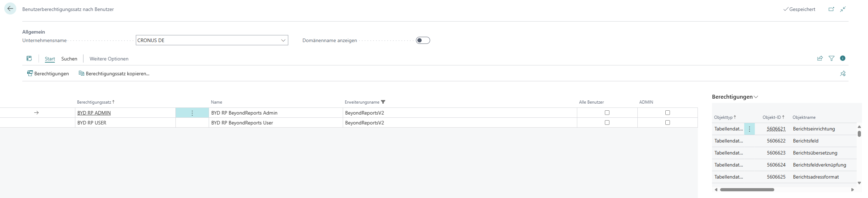The image size is (868, 198).
Task: Collapse the page with the shrink icon
Action: (x=843, y=9)
